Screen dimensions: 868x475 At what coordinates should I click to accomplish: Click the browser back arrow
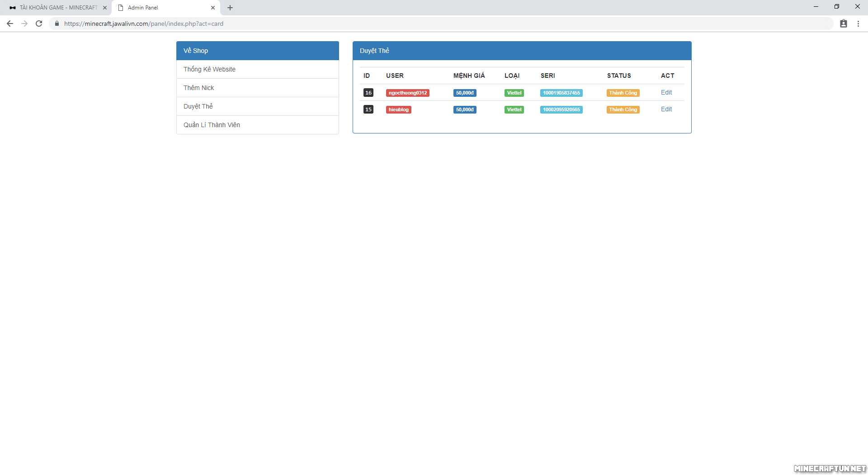point(10,24)
